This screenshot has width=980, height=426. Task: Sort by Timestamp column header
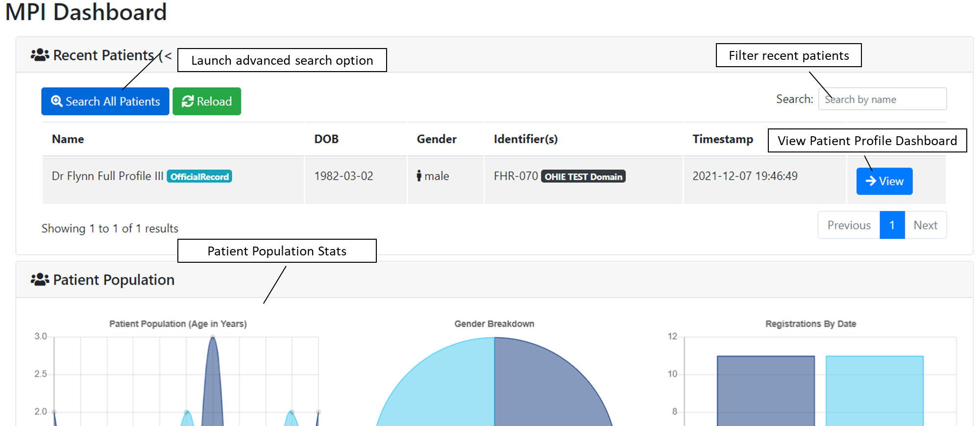tap(723, 139)
